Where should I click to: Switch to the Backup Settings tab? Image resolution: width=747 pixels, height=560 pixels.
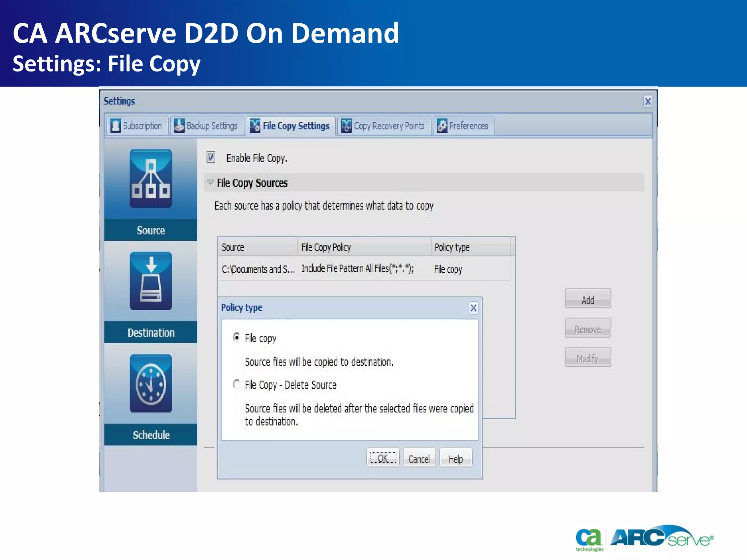tap(207, 126)
